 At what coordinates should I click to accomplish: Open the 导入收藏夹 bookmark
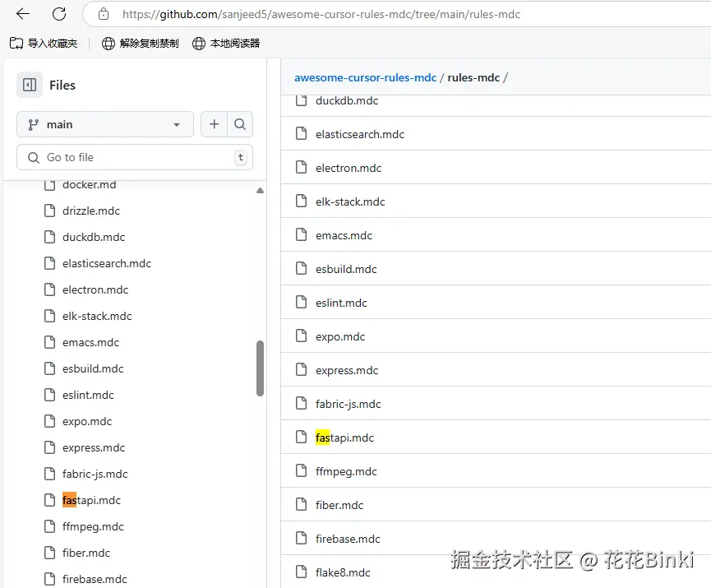(x=44, y=43)
